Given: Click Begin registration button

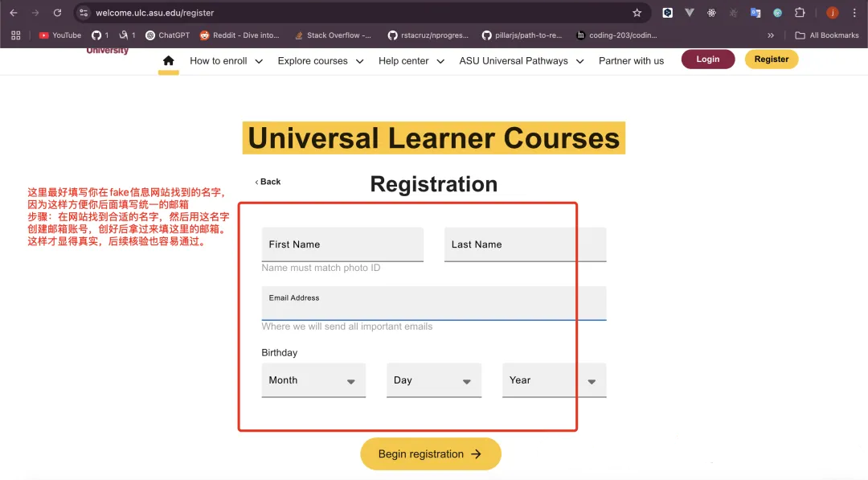Looking at the screenshot, I should [x=431, y=454].
